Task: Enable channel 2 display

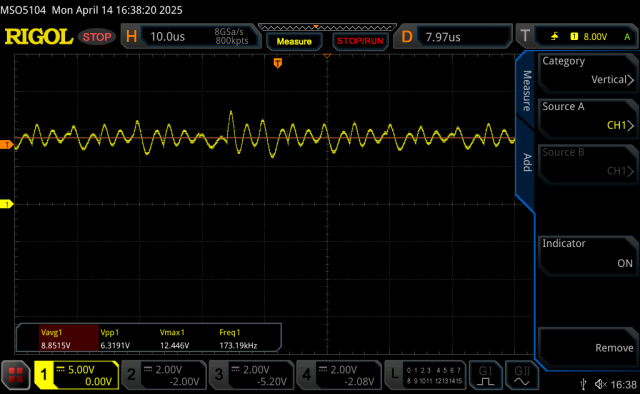Action: 164,375
